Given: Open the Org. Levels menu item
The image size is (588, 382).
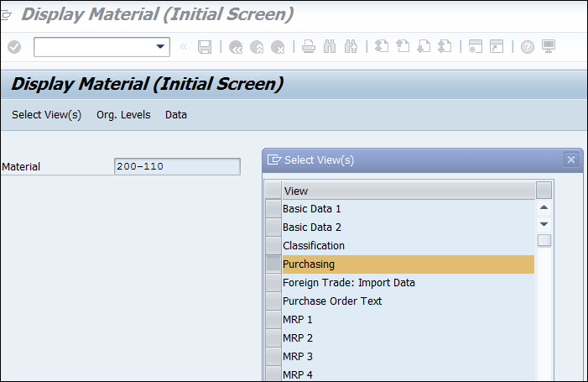Looking at the screenshot, I should pos(122,115).
